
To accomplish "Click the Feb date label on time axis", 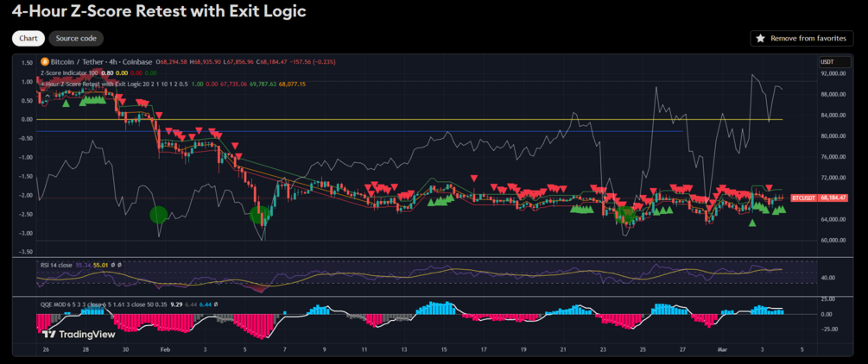I will point(164,350).
